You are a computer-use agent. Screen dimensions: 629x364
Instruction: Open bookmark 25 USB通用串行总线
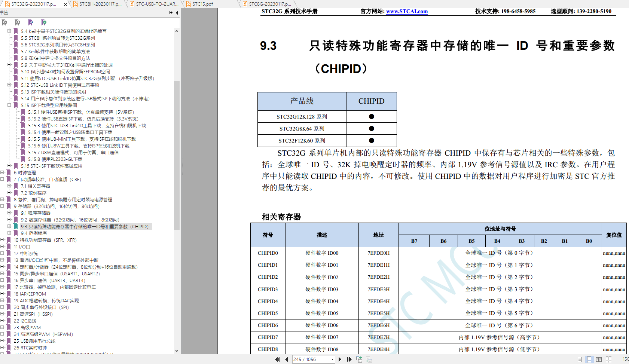[x=34, y=341]
